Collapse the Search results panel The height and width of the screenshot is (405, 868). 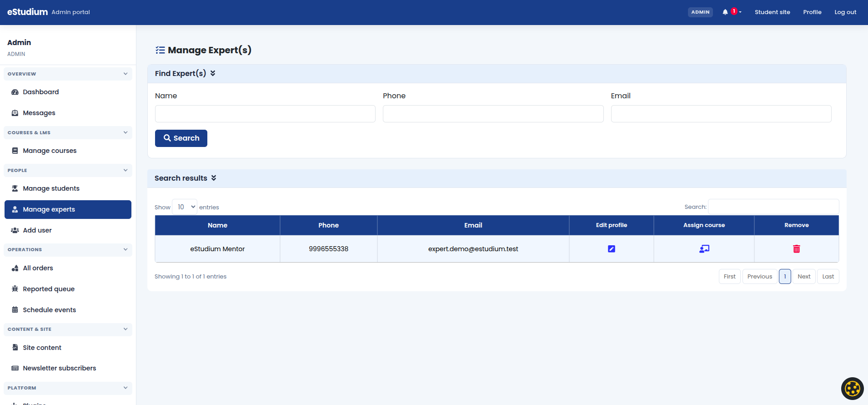point(214,178)
